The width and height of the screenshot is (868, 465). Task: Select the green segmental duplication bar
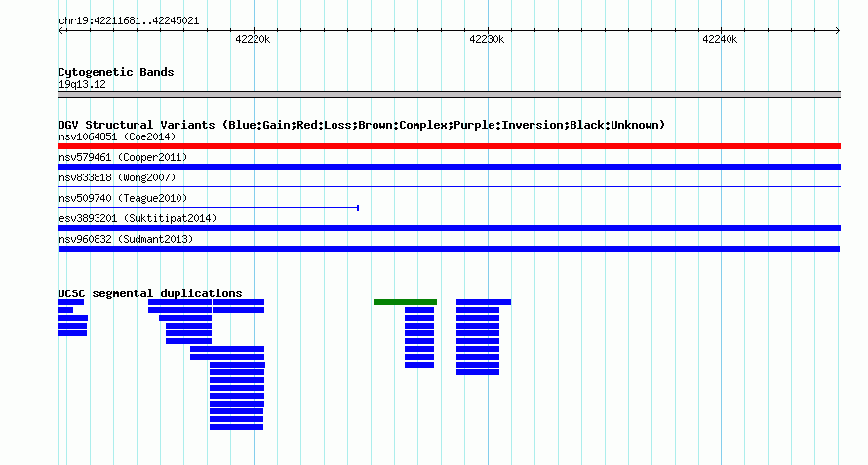point(405,302)
